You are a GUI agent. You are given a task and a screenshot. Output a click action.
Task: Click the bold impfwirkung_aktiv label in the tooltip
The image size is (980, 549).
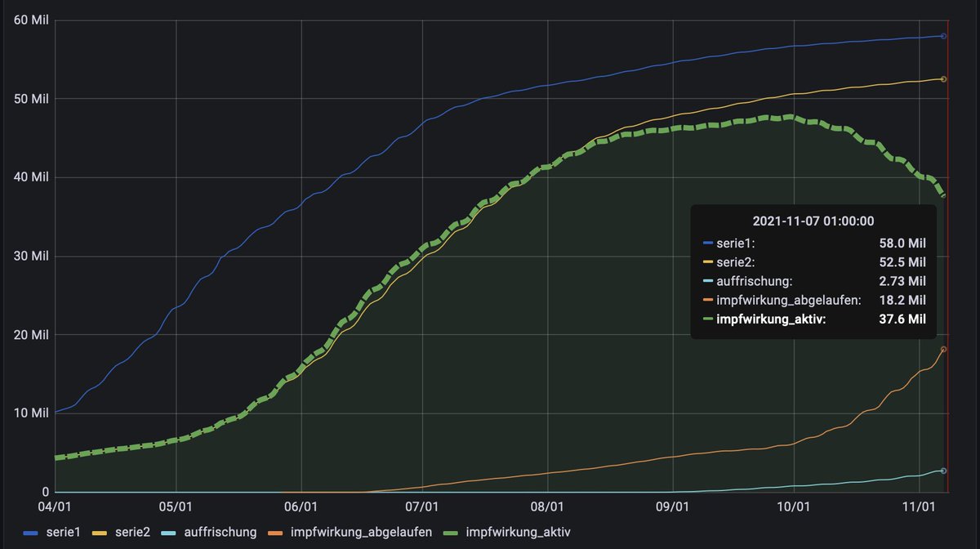click(x=771, y=319)
